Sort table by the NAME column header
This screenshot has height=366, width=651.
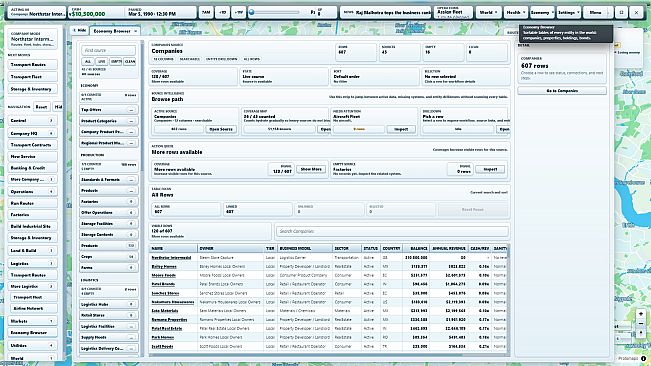point(173,248)
